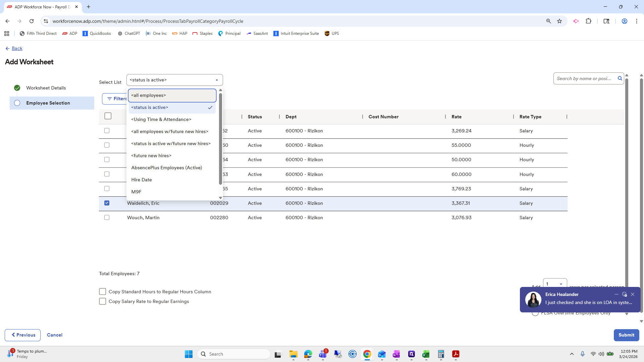Collapse the Select List dropdown arrow
This screenshot has height=362, width=644.
pyautogui.click(x=217, y=80)
